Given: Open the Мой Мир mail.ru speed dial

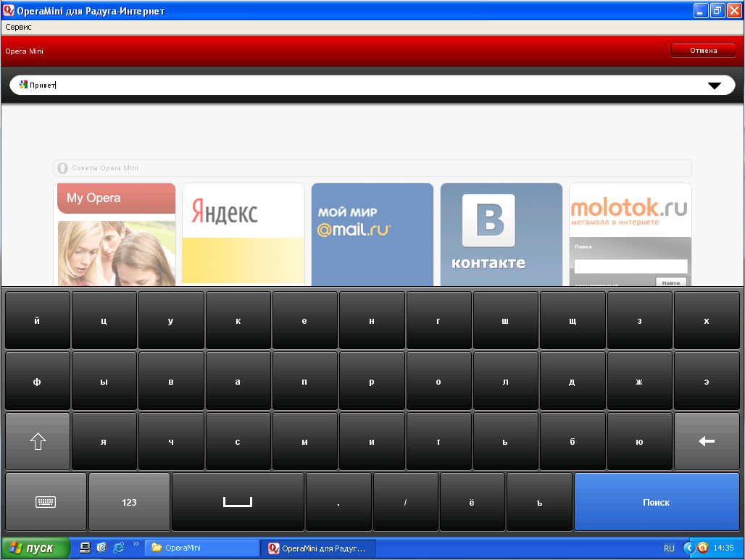Looking at the screenshot, I should (x=372, y=235).
